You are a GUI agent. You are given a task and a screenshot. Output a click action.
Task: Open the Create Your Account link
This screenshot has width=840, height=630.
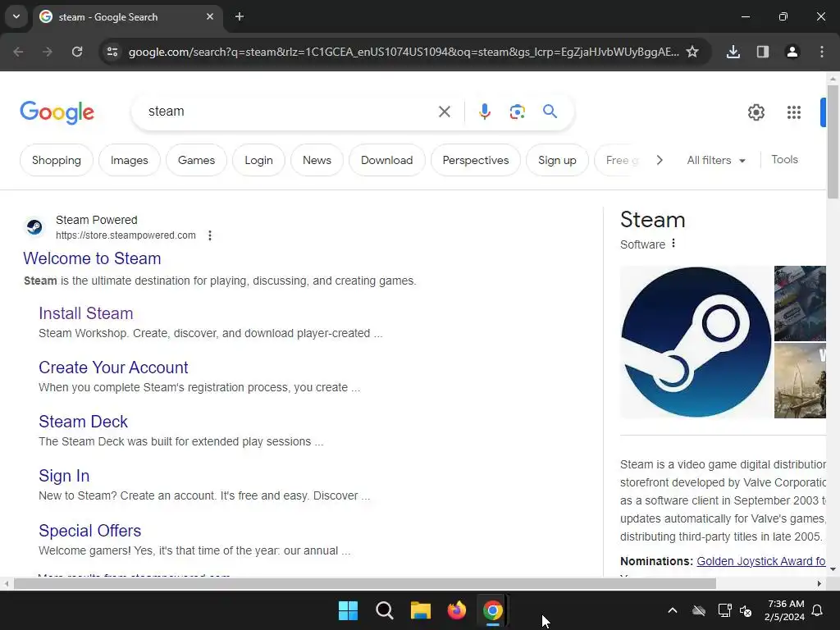coord(113,367)
